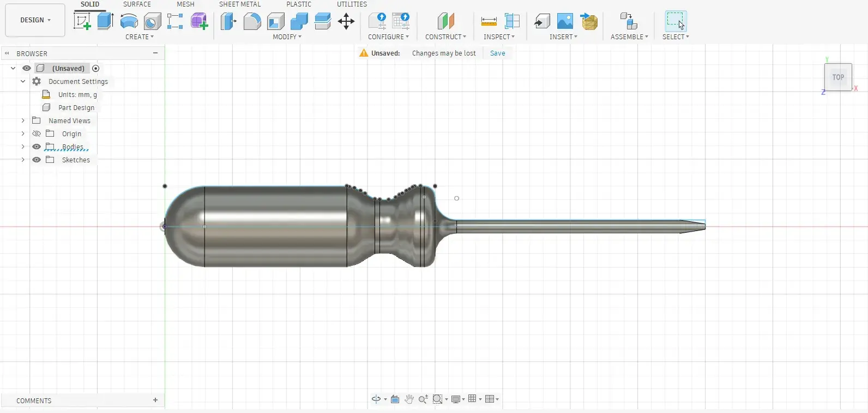Select the Construct plane icon
868x413 pixels.
445,21
